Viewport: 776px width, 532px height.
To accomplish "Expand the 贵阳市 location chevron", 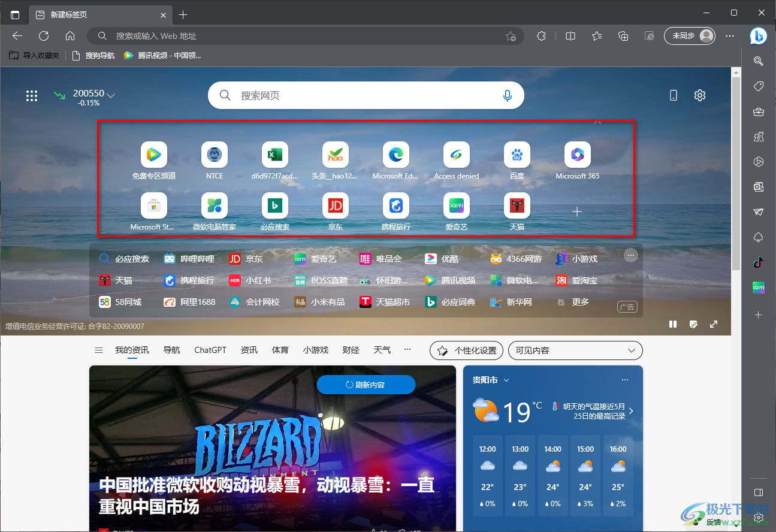I will (506, 380).
